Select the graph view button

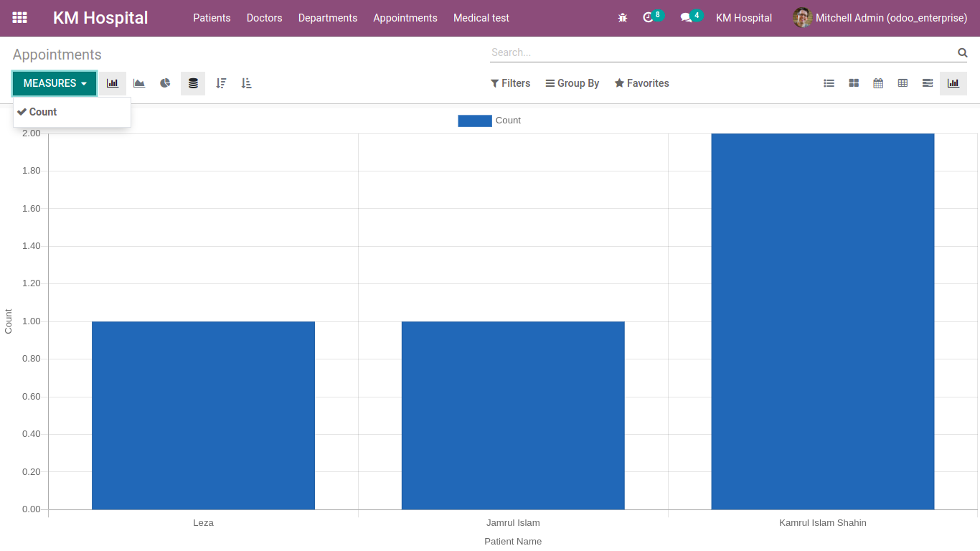coord(953,83)
